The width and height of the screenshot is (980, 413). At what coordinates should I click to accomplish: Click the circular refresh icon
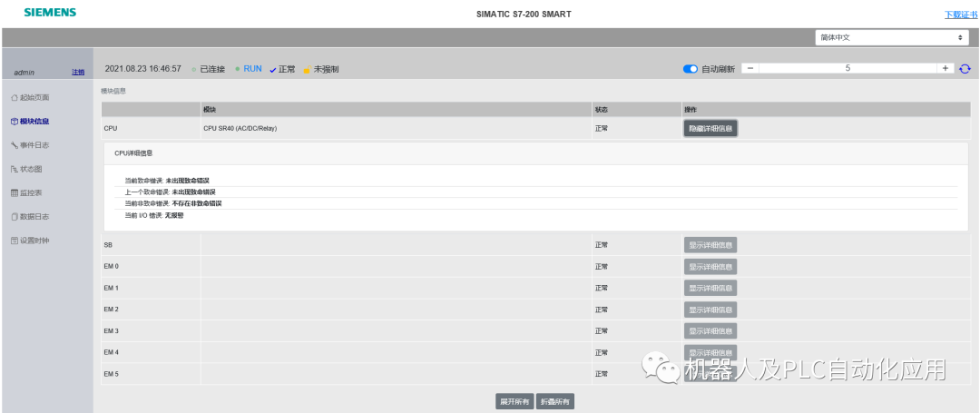pyautogui.click(x=965, y=69)
